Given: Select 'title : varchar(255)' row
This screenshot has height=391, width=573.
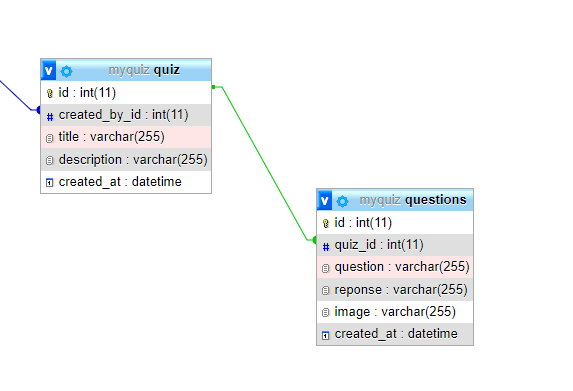Looking at the screenshot, I should click(x=126, y=137).
